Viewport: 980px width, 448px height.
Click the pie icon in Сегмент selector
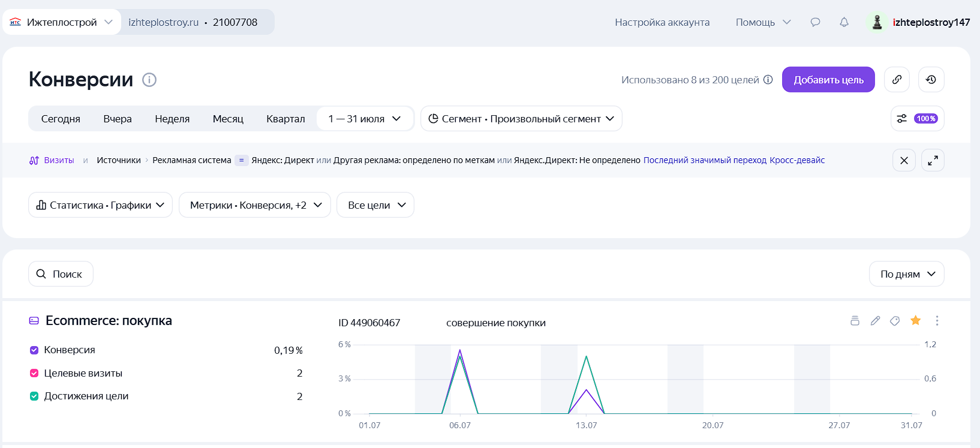click(433, 119)
